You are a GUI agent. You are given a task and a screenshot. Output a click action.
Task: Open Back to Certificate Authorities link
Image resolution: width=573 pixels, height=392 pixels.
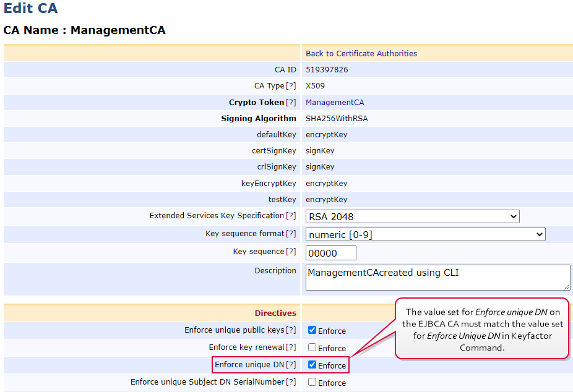pyautogui.click(x=361, y=54)
